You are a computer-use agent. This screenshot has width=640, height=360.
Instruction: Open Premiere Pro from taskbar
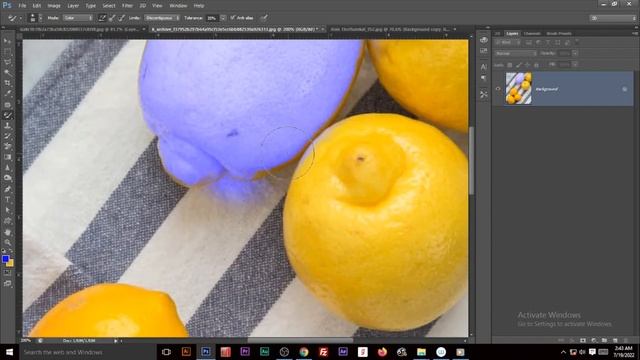(x=245, y=352)
